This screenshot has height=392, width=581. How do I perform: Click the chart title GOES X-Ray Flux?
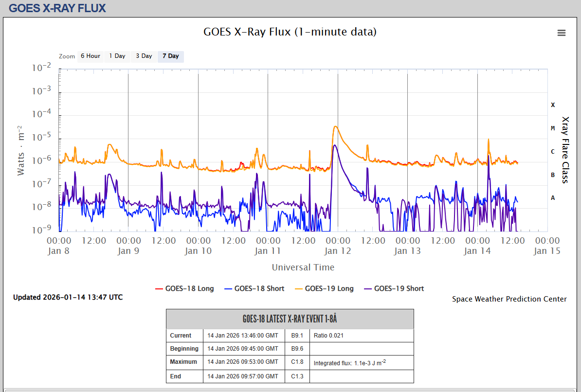tap(290, 32)
